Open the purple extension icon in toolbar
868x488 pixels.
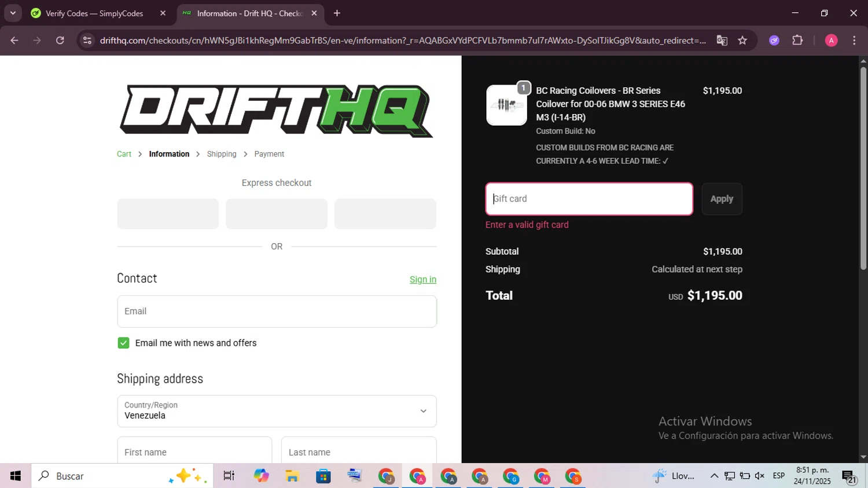pyautogui.click(x=774, y=41)
